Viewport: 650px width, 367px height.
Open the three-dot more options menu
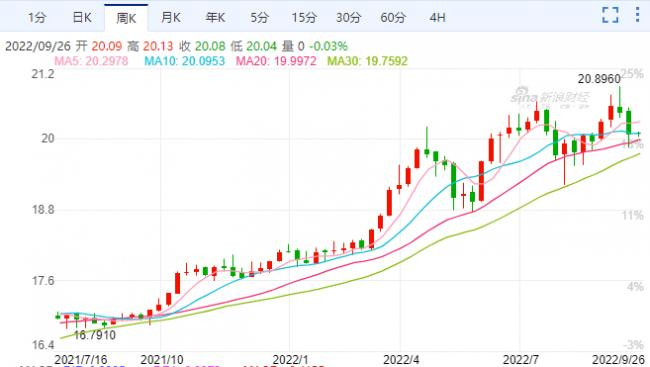(638, 15)
